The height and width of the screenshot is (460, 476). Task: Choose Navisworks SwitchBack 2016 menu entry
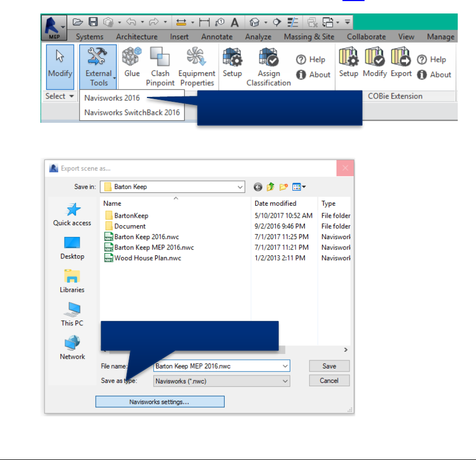[132, 113]
